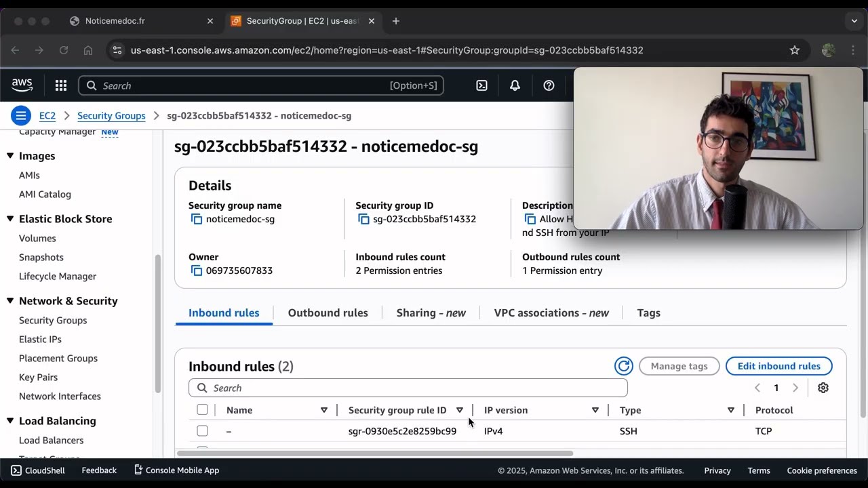Toggle the blue hamburger navigation menu
This screenshot has width=868, height=488.
tap(21, 115)
